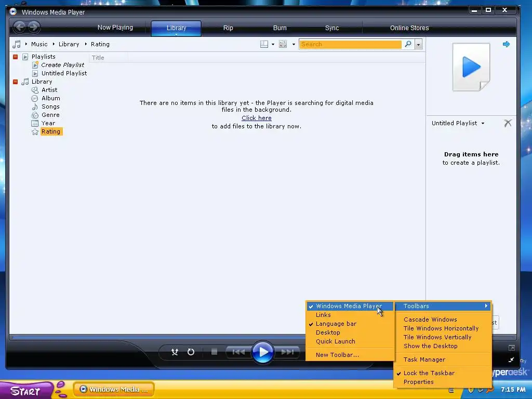Click the search magnifier icon
532x399 pixels.
(x=408, y=44)
